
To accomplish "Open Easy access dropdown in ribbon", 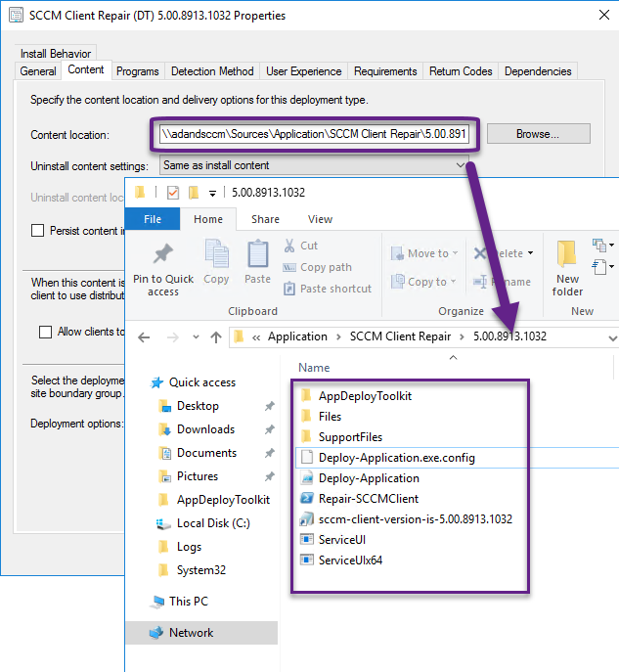I will pos(603,267).
